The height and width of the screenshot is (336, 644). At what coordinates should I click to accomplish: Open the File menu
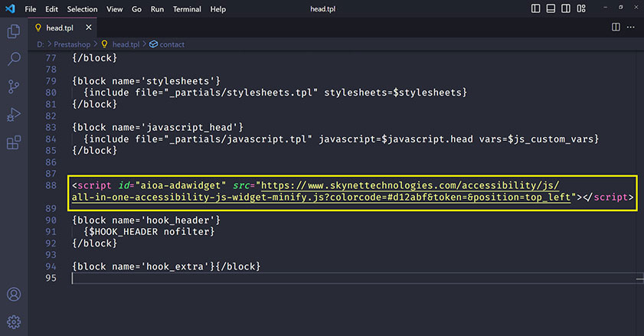(31, 9)
